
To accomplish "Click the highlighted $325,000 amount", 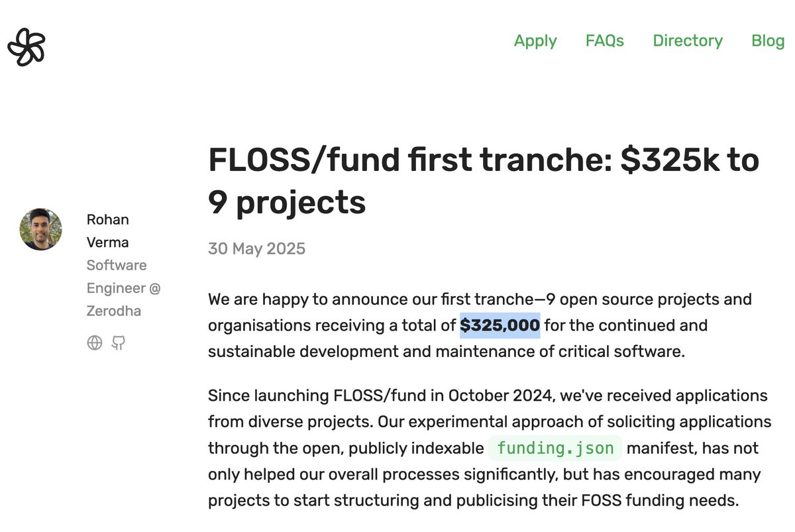I will pos(500,325).
